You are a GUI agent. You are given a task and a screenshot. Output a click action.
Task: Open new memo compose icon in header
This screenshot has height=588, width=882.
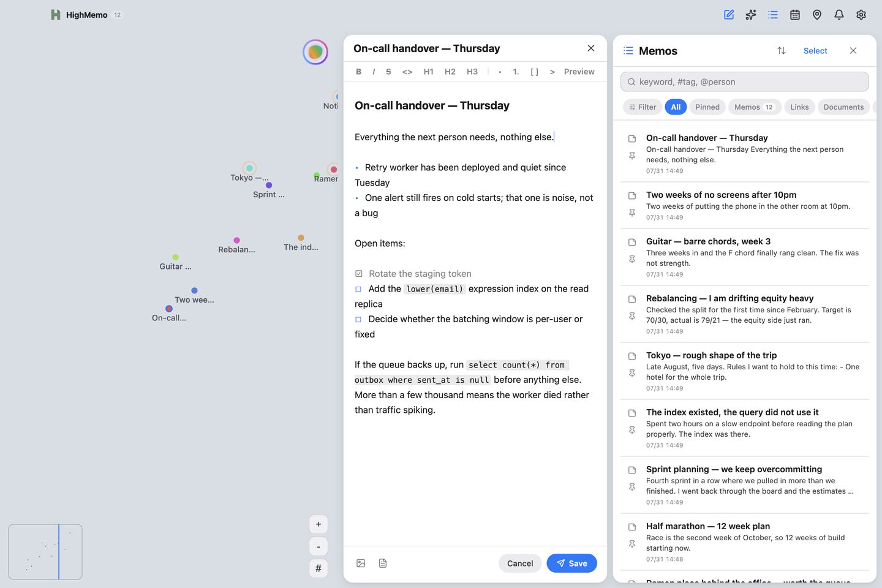[x=729, y=15]
